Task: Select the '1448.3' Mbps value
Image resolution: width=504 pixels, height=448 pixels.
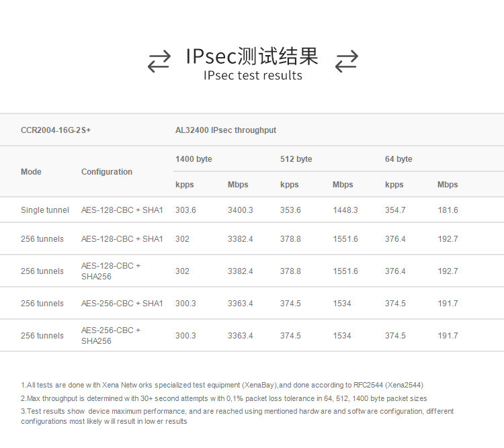Action: tap(345, 210)
